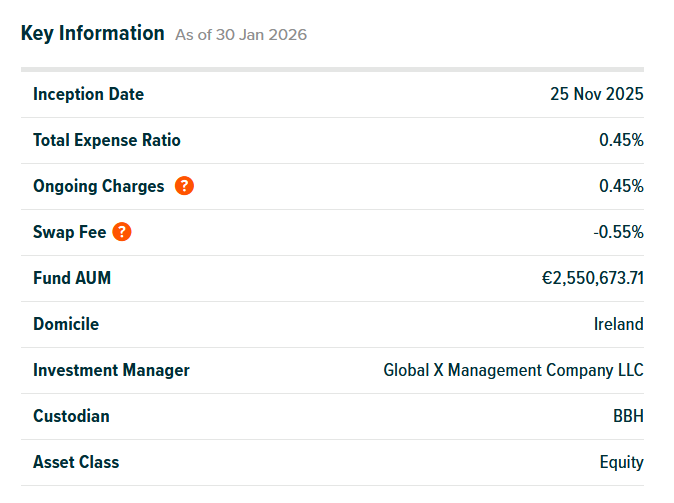Select the Total Expense Ratio label
Image resolution: width=674 pixels, height=503 pixels.
pos(107,140)
